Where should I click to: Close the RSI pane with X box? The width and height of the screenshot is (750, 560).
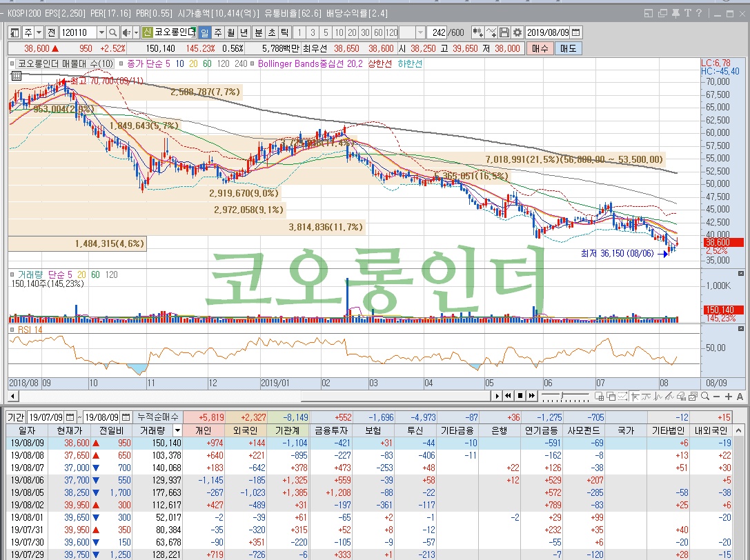[741, 328]
